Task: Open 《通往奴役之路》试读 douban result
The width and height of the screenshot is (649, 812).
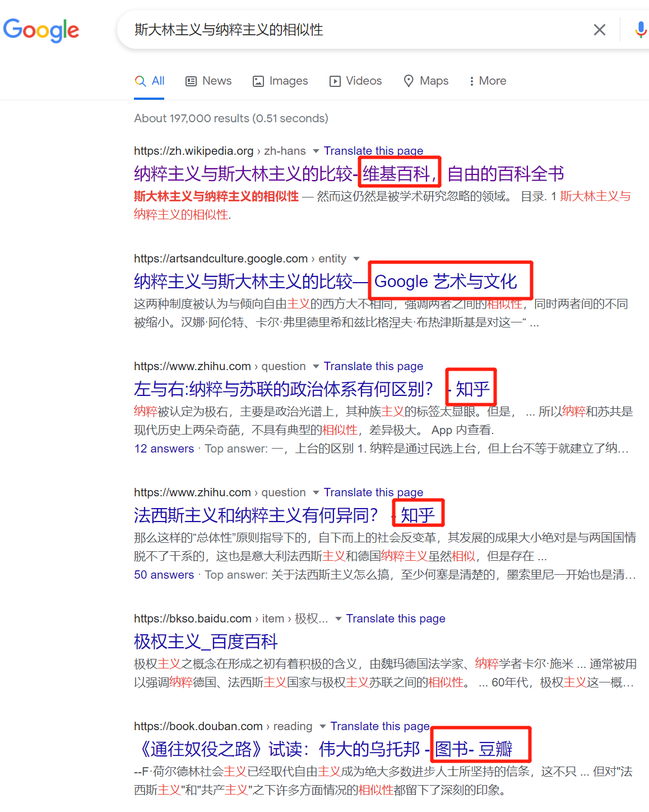Action: pyautogui.click(x=323, y=749)
